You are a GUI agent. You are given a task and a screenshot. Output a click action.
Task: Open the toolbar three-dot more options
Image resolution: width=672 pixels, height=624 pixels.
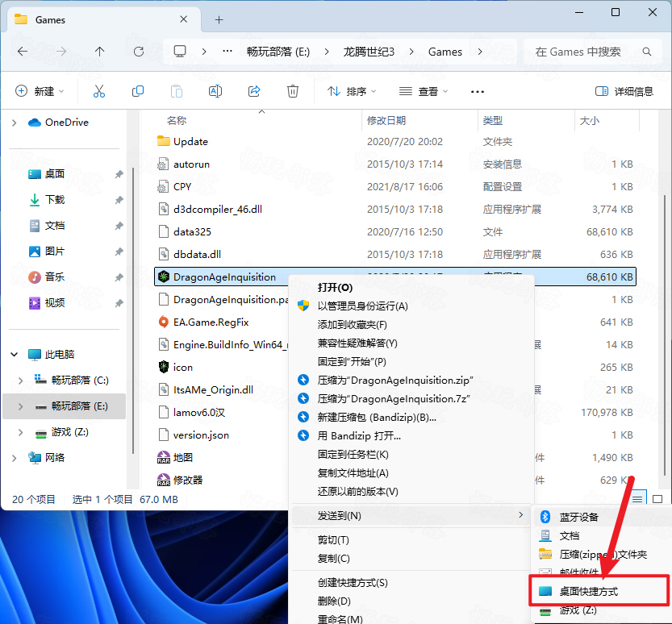point(477,92)
